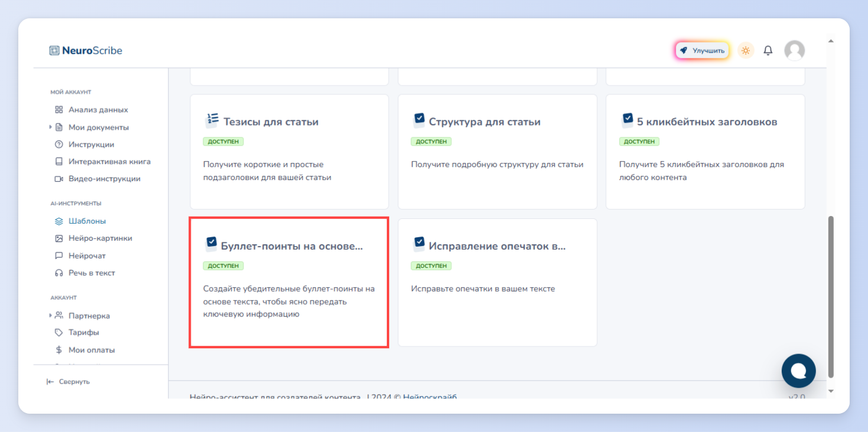The width and height of the screenshot is (868, 432).
Task: Click the Шаблоны layers icon
Action: (58, 221)
